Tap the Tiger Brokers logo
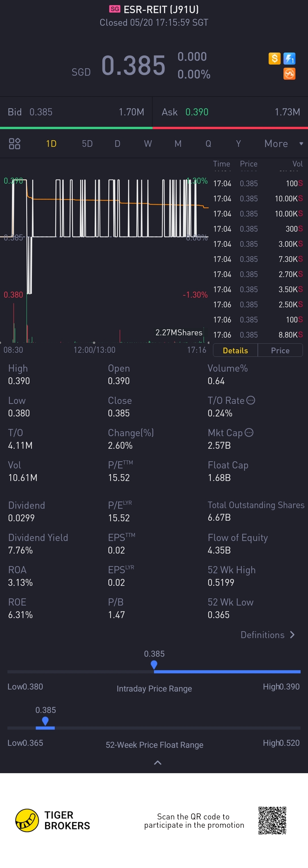The image size is (308, 868). point(27,820)
